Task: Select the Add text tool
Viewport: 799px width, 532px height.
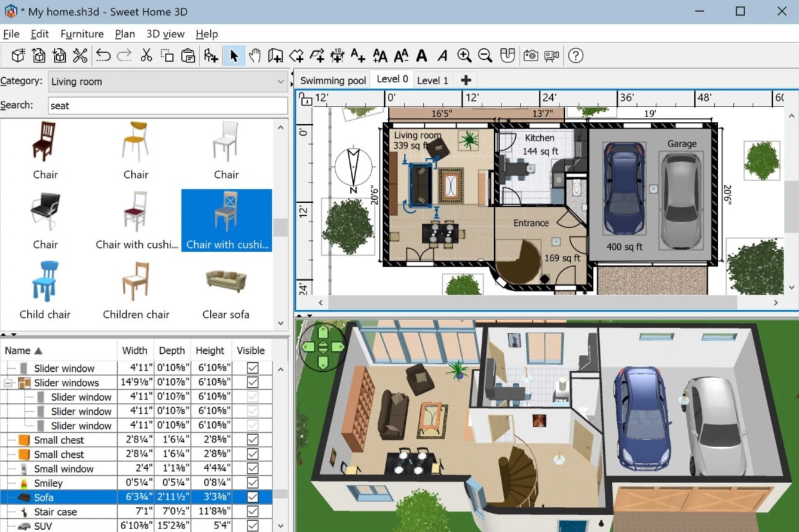Action: pos(358,56)
